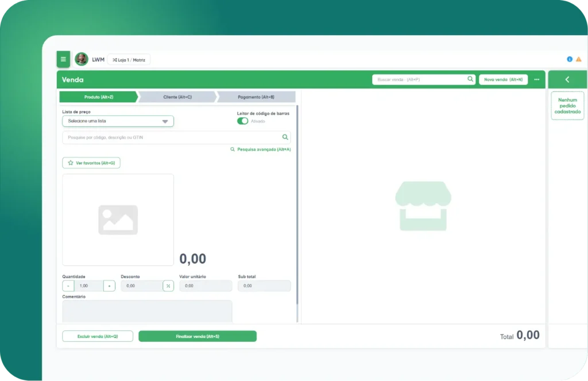Click the Valor unitário field
The width and height of the screenshot is (588, 381).
(x=206, y=286)
